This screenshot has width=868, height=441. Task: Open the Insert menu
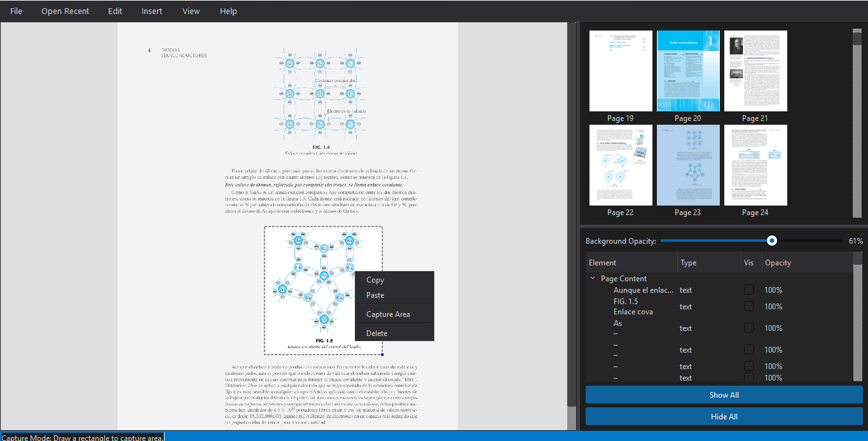152,11
